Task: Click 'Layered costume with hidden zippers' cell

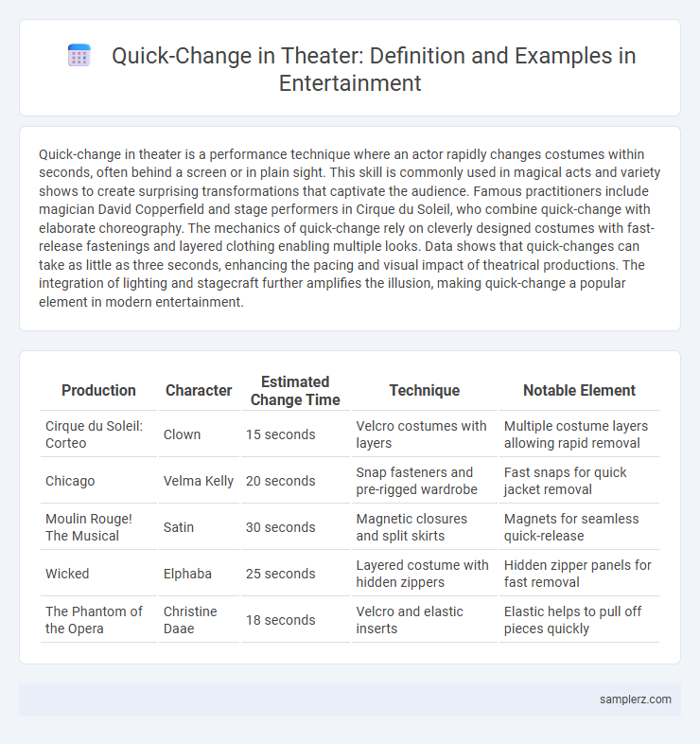Action: 425,574
